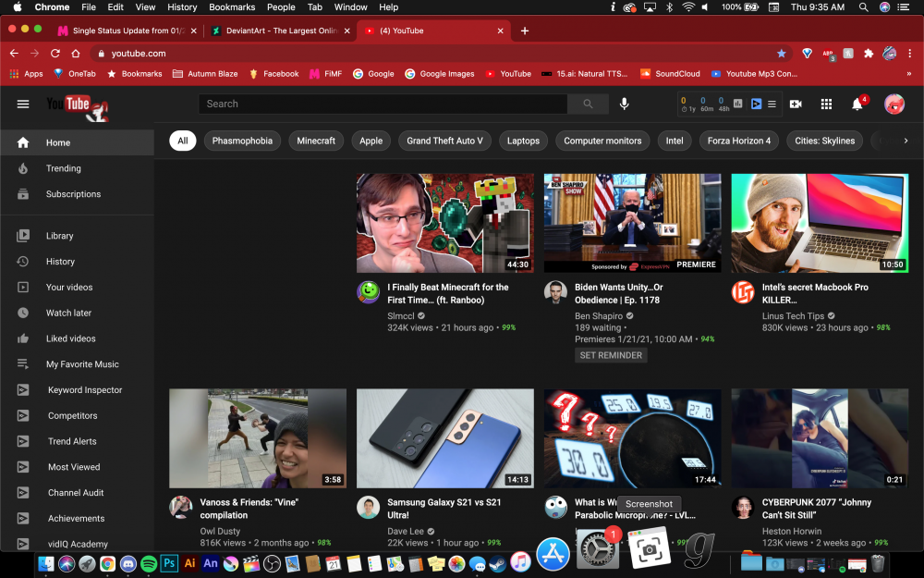Expand the Chrome menu in the menu bar
The image size is (924, 578).
[52, 6]
